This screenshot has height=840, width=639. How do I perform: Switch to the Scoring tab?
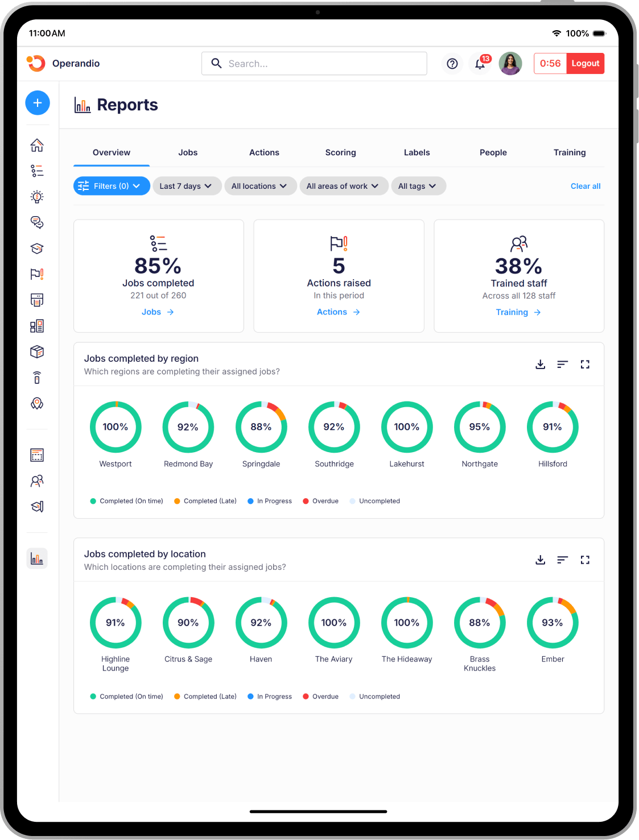tap(340, 152)
